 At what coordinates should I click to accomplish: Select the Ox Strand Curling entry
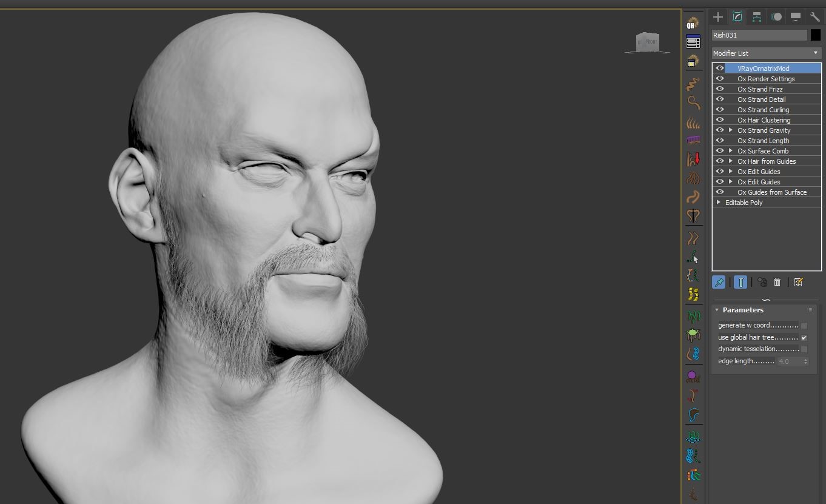(x=767, y=110)
